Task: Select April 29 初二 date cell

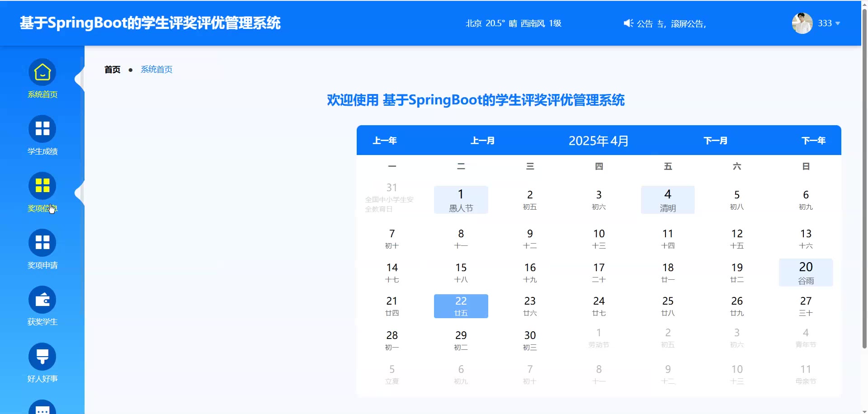Action: (461, 340)
